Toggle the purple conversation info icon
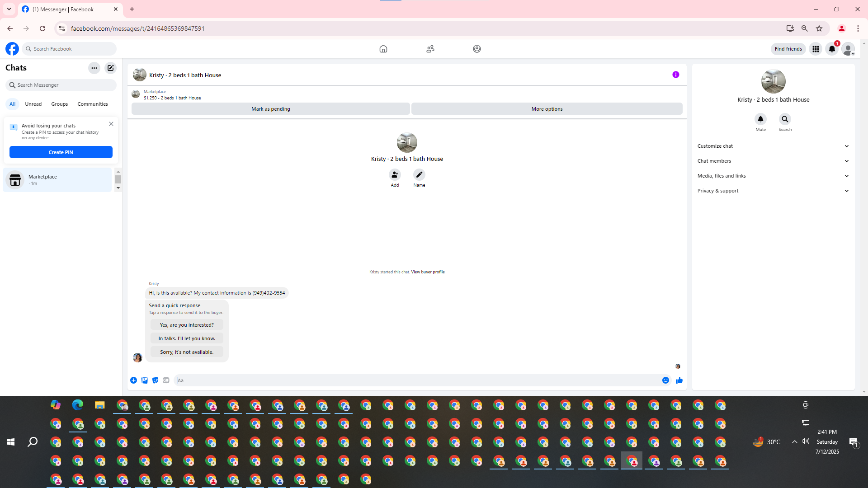The image size is (868, 488). pos(675,75)
